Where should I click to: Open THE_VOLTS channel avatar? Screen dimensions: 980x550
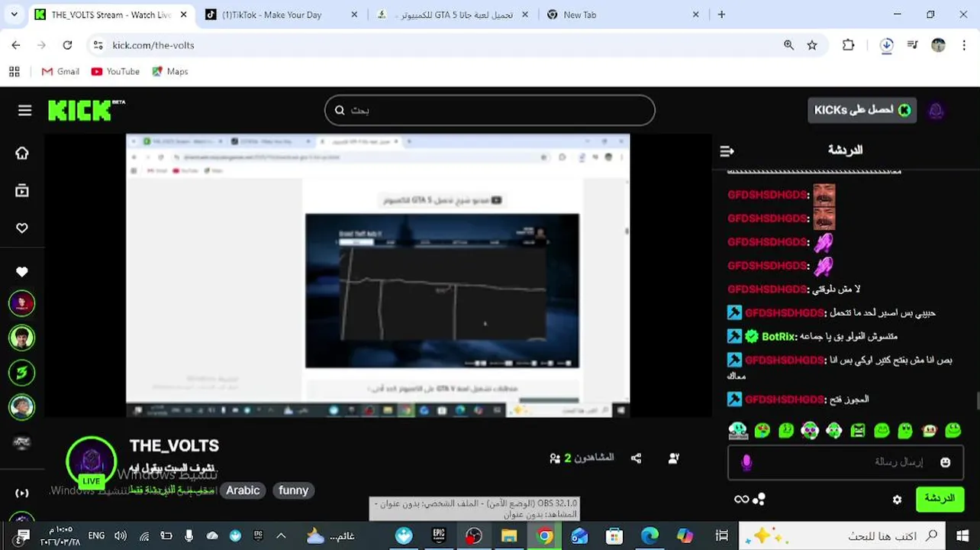click(x=92, y=461)
